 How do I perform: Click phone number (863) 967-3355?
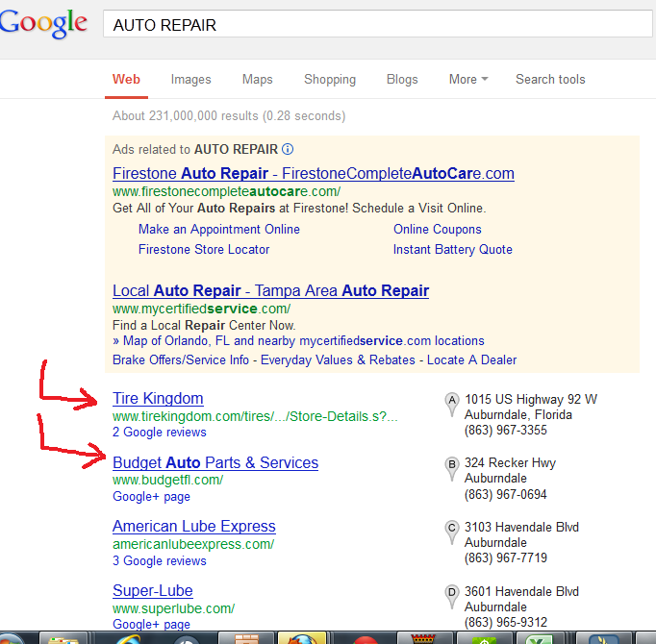click(506, 430)
